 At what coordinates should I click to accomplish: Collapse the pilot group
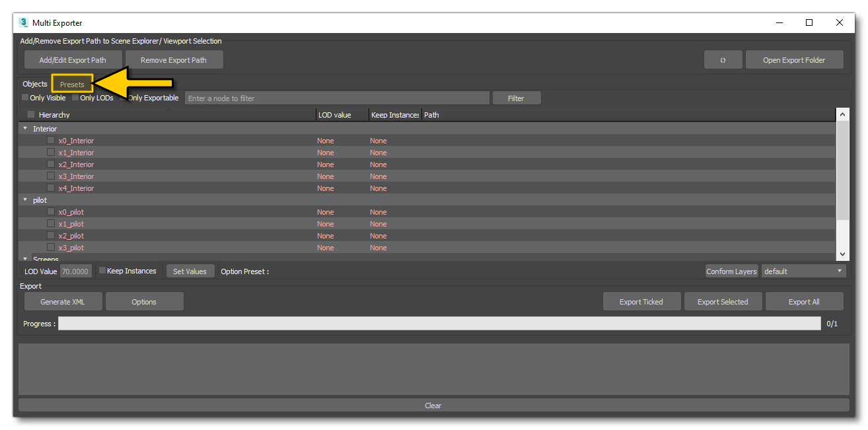click(x=25, y=200)
